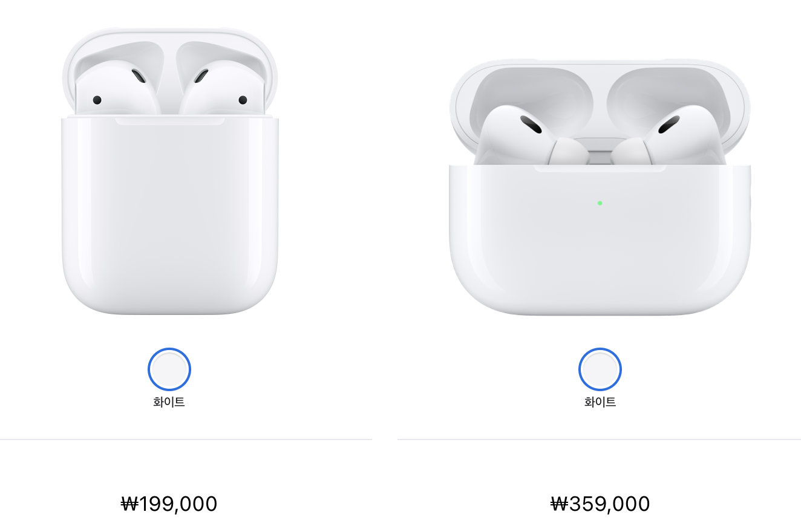Click the 화이트 label beneath the left swatch
Screen dimensions: 801x532
pos(169,402)
